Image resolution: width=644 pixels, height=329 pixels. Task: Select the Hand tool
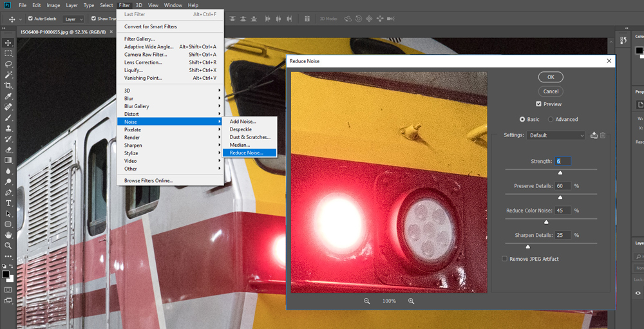pyautogui.click(x=8, y=235)
